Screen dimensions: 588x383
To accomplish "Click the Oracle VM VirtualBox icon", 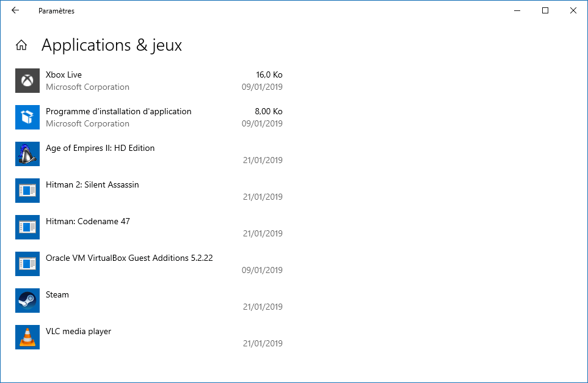I will (27, 264).
